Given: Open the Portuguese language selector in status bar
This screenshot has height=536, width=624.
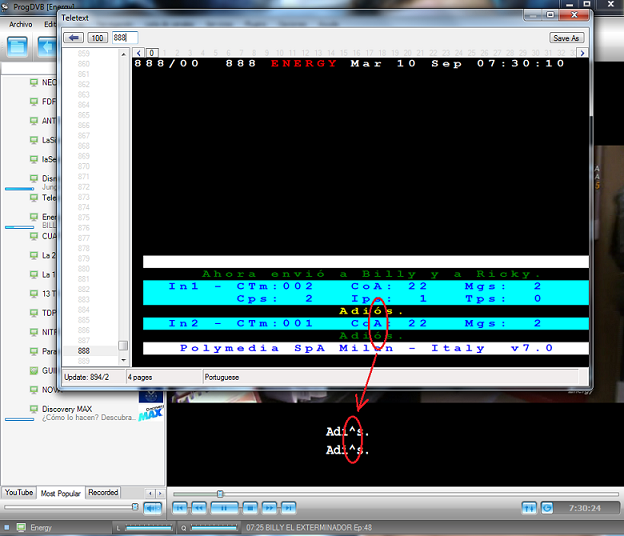Looking at the screenshot, I should (240, 377).
